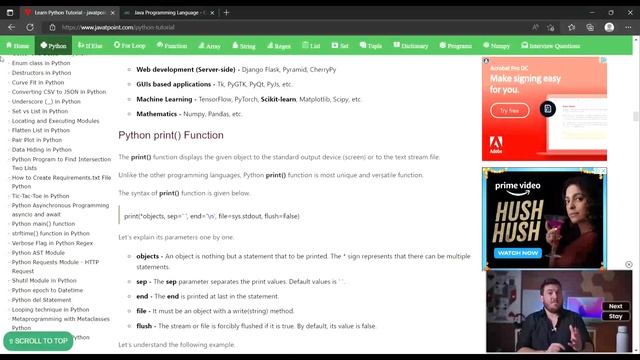The image size is (640, 360).
Task: Open Verbose Flag in Python Regex link
Action: (52, 243)
